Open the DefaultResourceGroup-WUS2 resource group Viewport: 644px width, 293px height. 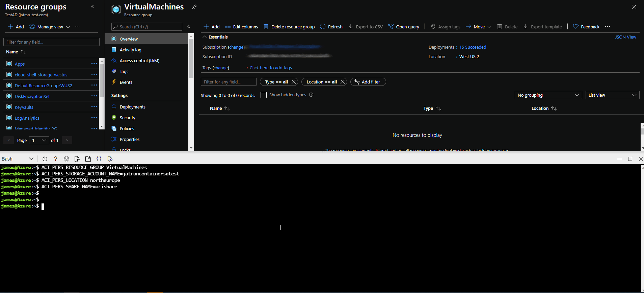point(43,86)
